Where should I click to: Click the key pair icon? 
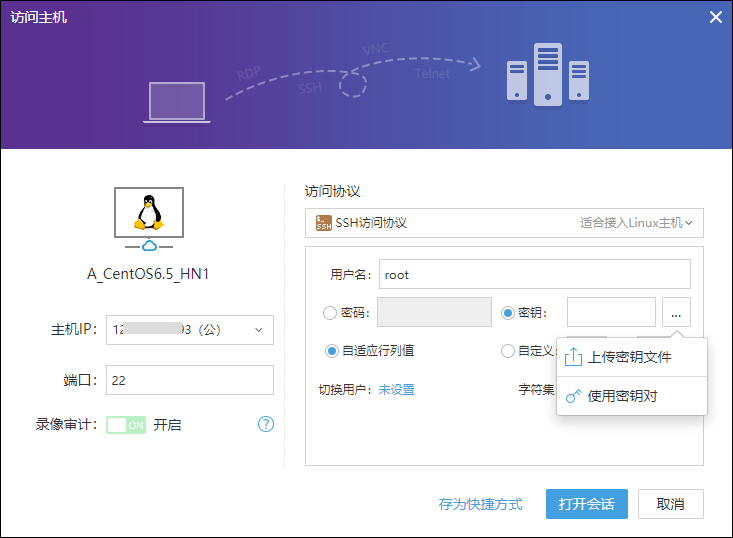point(574,396)
